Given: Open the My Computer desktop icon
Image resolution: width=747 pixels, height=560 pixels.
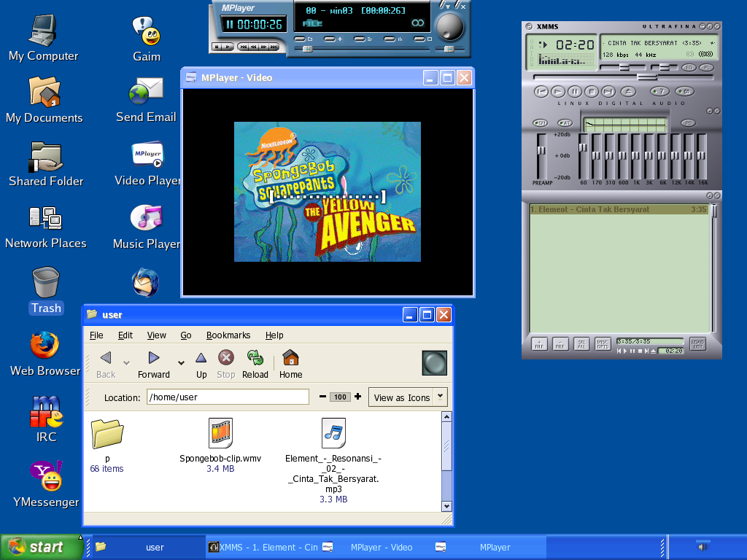Looking at the screenshot, I should tap(43, 38).
